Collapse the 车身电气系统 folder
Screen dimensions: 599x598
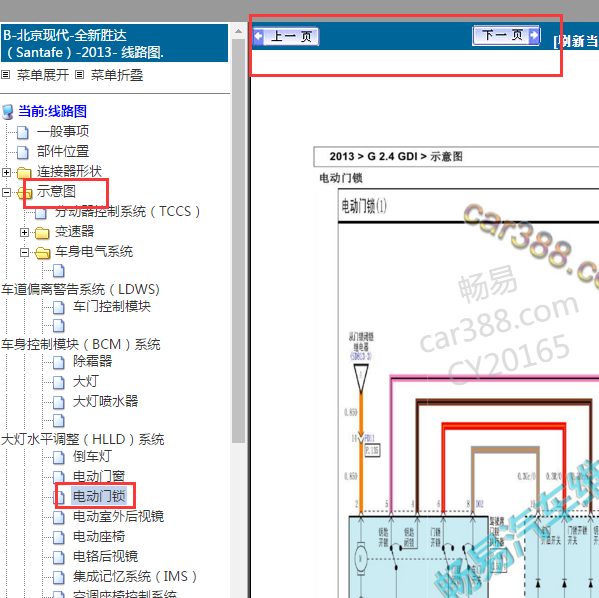pyautogui.click(x=24, y=252)
